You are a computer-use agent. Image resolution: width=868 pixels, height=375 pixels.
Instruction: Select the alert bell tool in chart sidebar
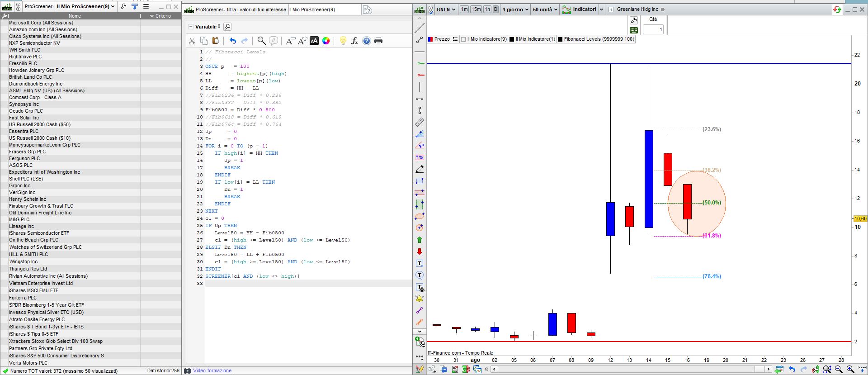tap(420, 299)
